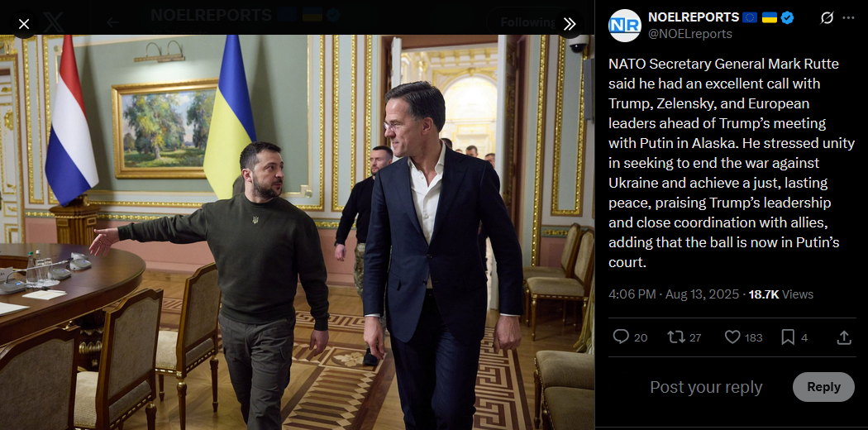Click the reply speech bubble icon
This screenshot has height=430, width=868.
coord(621,337)
